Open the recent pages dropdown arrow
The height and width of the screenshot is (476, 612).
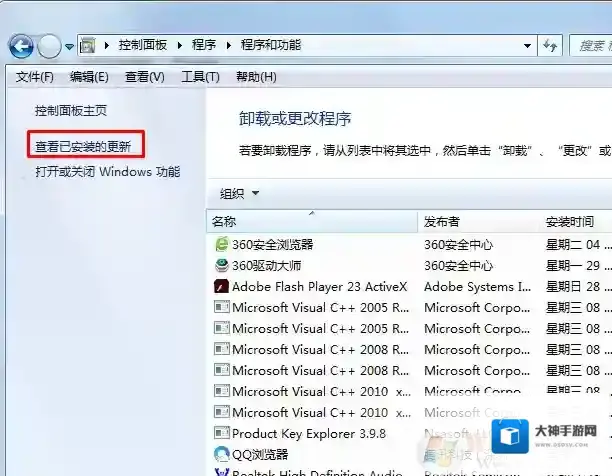pyautogui.click(x=69, y=46)
